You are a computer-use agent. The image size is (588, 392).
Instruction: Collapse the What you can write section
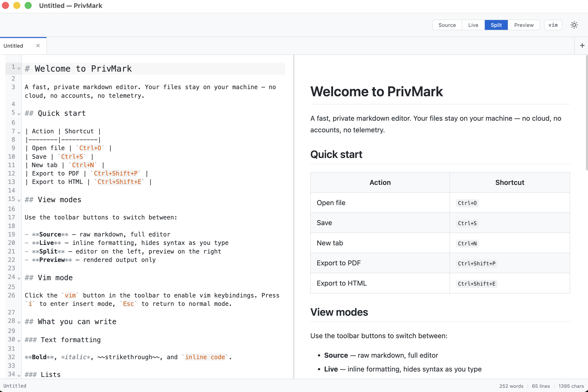pyautogui.click(x=19, y=322)
